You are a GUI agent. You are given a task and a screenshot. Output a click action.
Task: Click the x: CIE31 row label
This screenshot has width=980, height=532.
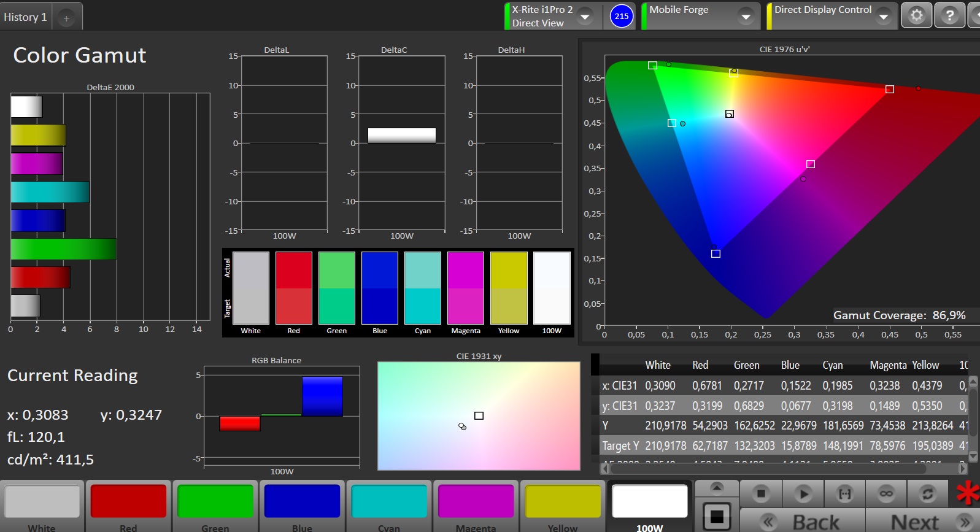point(619,386)
